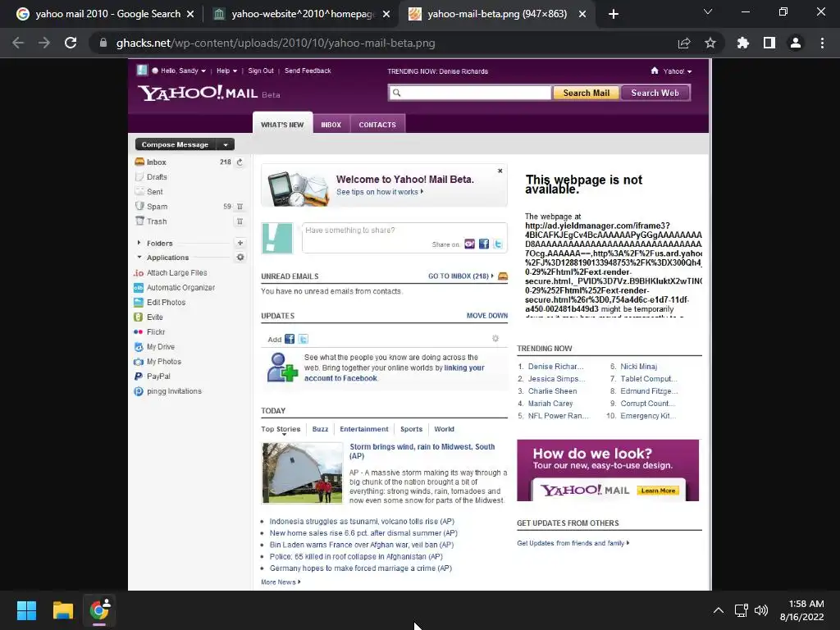Open File Explorer from taskbar
Viewport: 840px width, 630px height.
62,610
